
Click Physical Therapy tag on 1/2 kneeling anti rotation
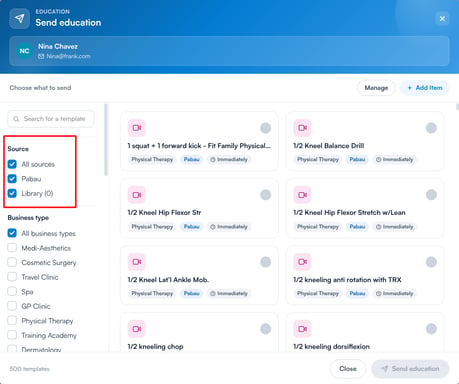(318, 294)
